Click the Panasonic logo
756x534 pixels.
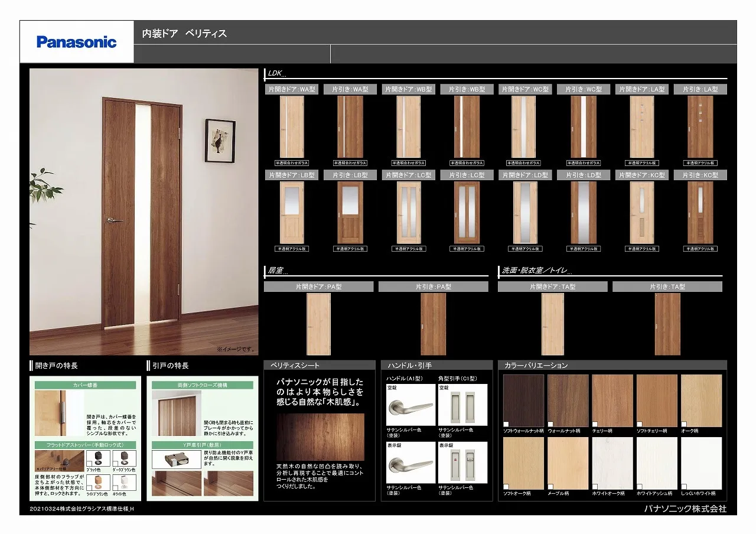coord(77,42)
